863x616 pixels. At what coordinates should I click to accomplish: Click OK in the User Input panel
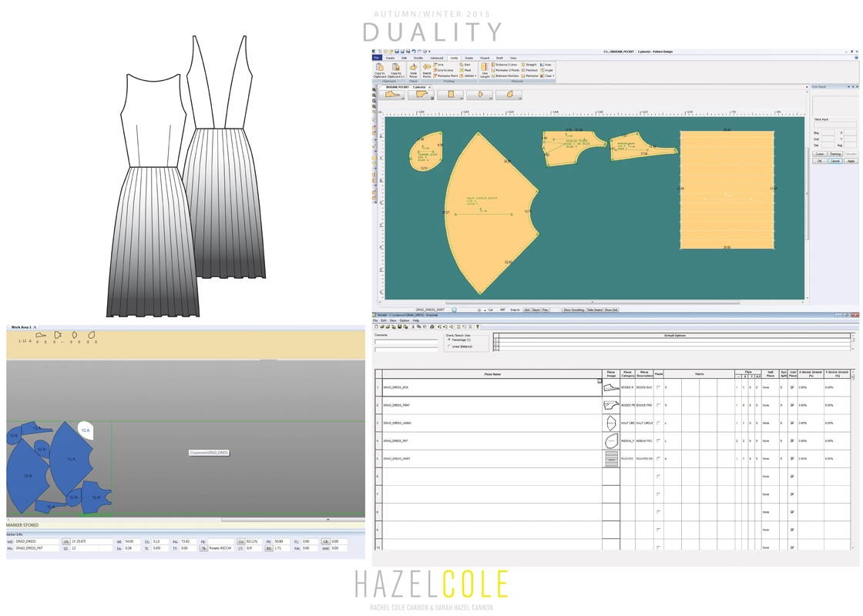point(820,161)
